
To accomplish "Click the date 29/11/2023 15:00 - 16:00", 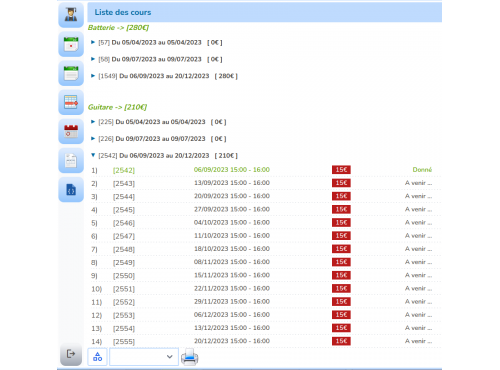I will 232,301.
